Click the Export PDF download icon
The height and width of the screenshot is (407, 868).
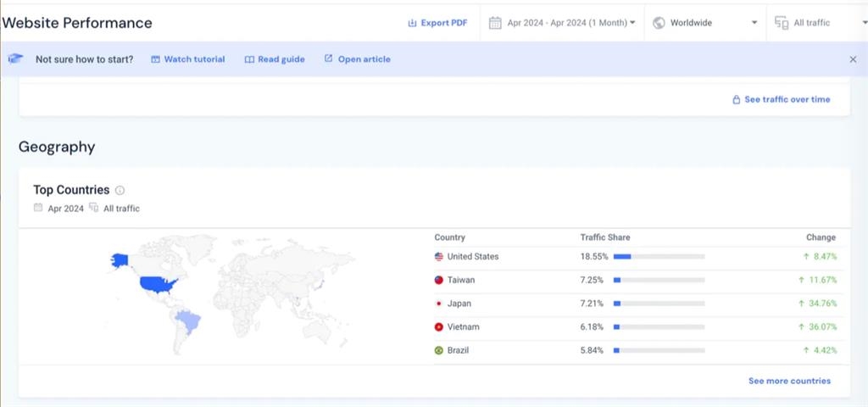pos(413,23)
